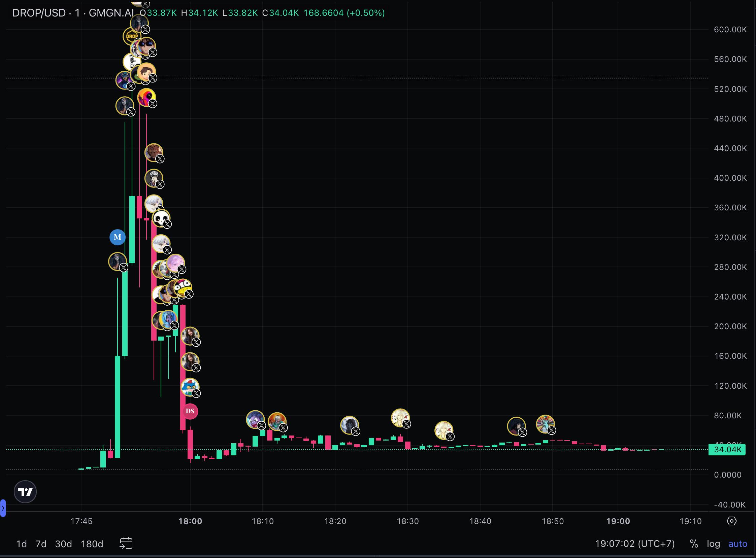Click the white skull avatar marker
Image resolution: width=756 pixels, height=558 pixels.
tap(161, 218)
